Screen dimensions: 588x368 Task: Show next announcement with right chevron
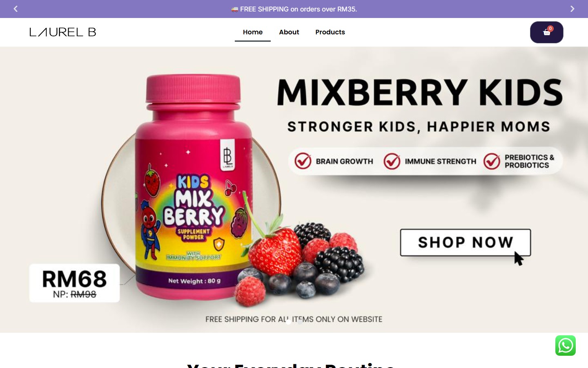tap(572, 9)
